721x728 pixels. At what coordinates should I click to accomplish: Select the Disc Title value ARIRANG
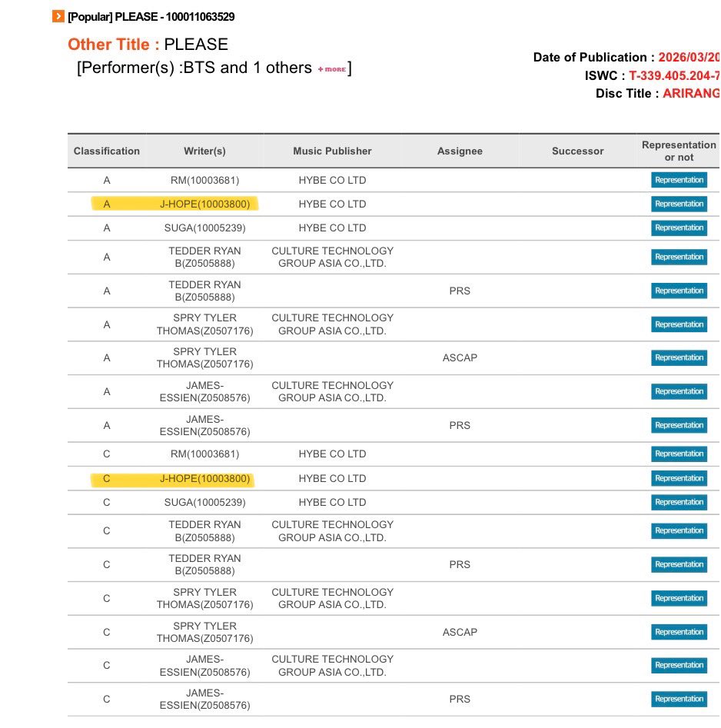coord(691,93)
